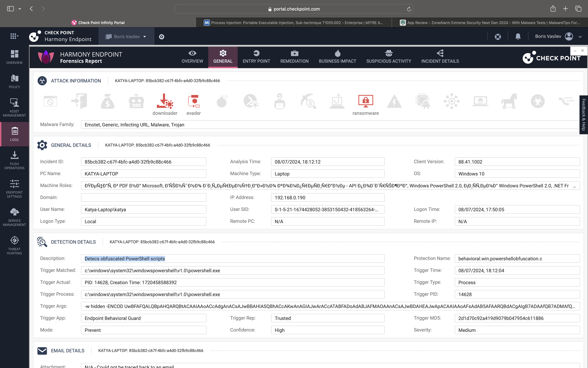Click the Mode value Prevent

coord(144,330)
